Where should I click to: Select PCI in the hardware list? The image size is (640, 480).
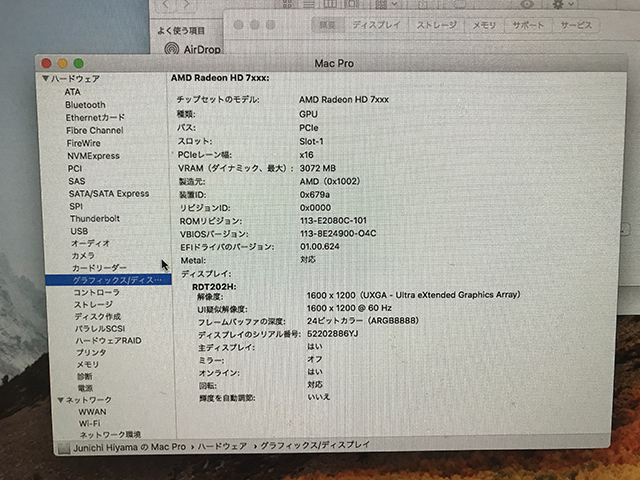point(75,168)
